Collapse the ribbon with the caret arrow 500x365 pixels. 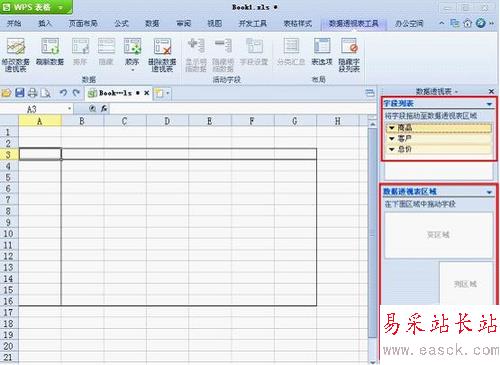tap(442, 23)
